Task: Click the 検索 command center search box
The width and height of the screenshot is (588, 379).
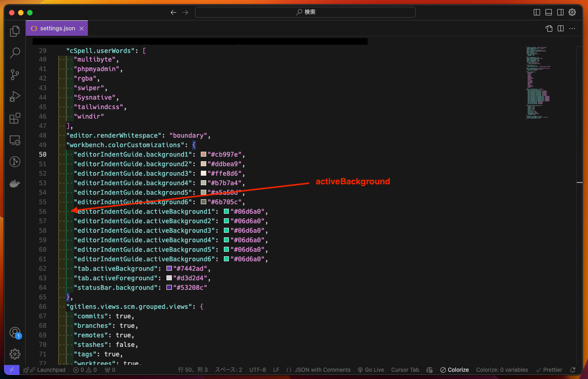Action: point(305,12)
